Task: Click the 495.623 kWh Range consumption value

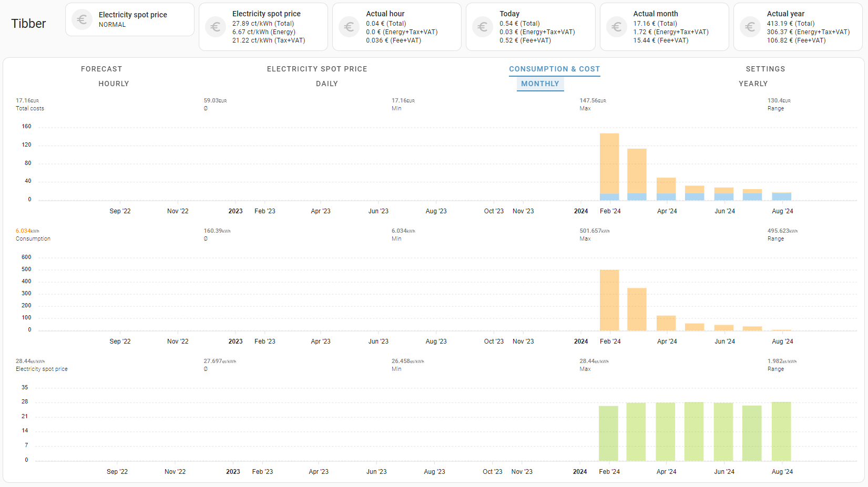Action: coord(782,231)
